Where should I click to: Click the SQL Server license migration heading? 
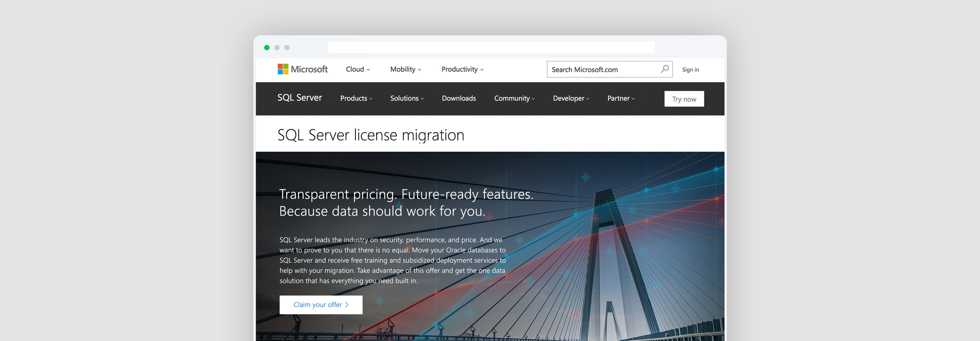370,135
